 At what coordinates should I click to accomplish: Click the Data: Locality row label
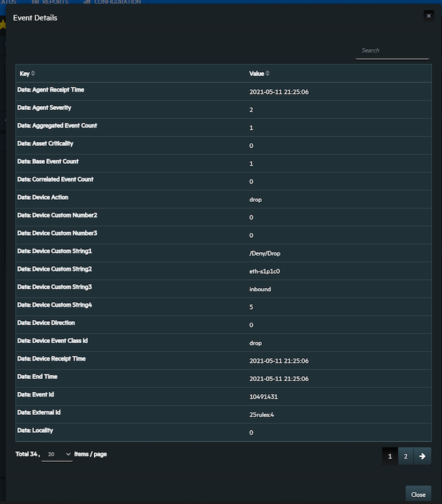(x=35, y=431)
